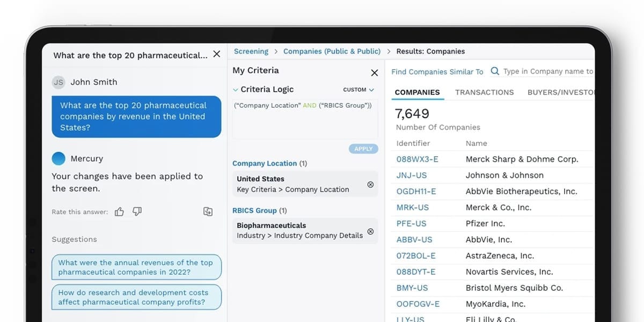Click the United States criteria card
The height and width of the screenshot is (322, 644).
point(305,184)
